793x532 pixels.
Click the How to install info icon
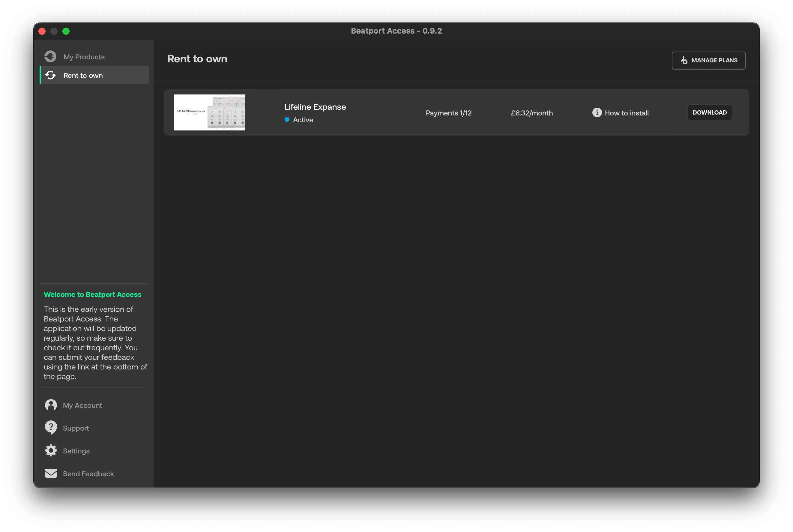pyautogui.click(x=597, y=112)
